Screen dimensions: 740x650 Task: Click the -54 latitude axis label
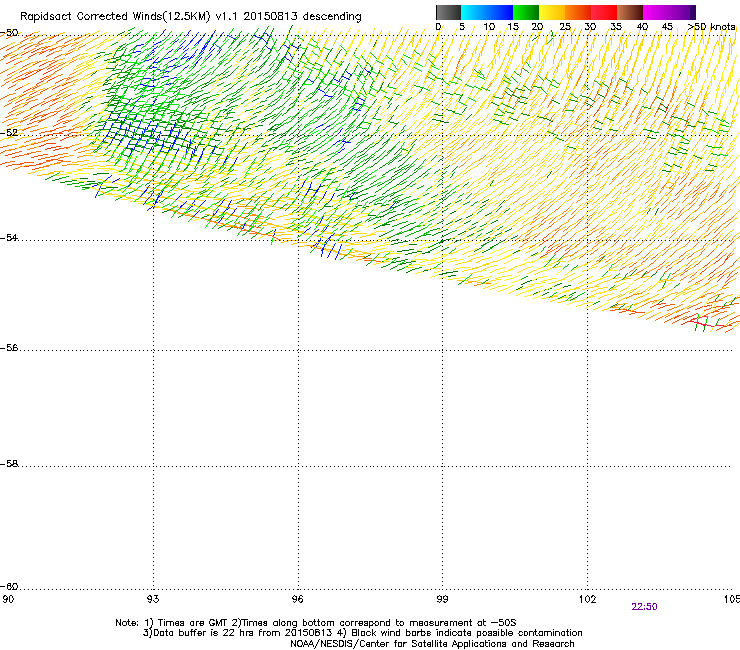tap(9, 238)
